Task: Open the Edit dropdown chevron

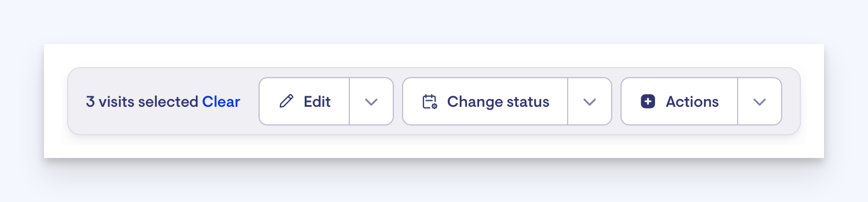Action: tap(371, 101)
